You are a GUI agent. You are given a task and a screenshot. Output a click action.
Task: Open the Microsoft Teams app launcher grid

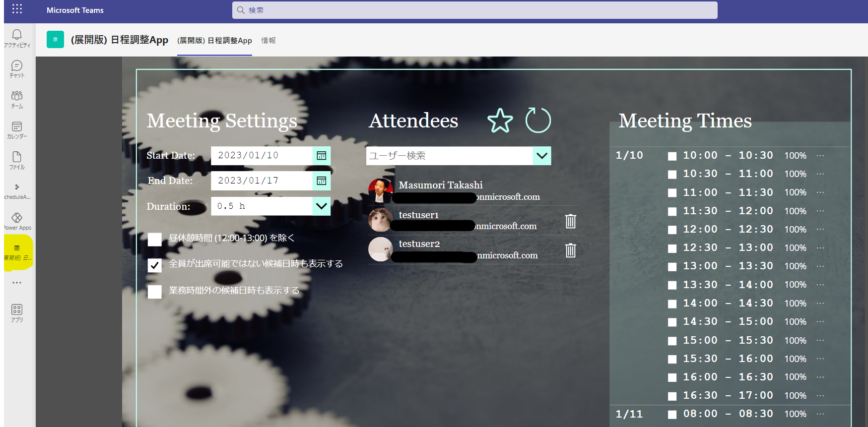(17, 9)
